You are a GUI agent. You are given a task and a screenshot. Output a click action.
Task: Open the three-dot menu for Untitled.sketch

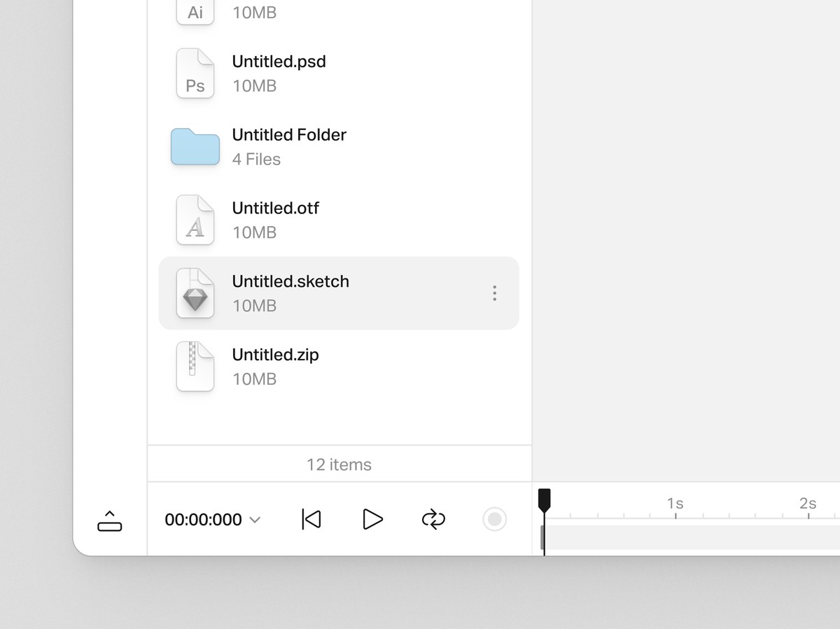(x=494, y=293)
